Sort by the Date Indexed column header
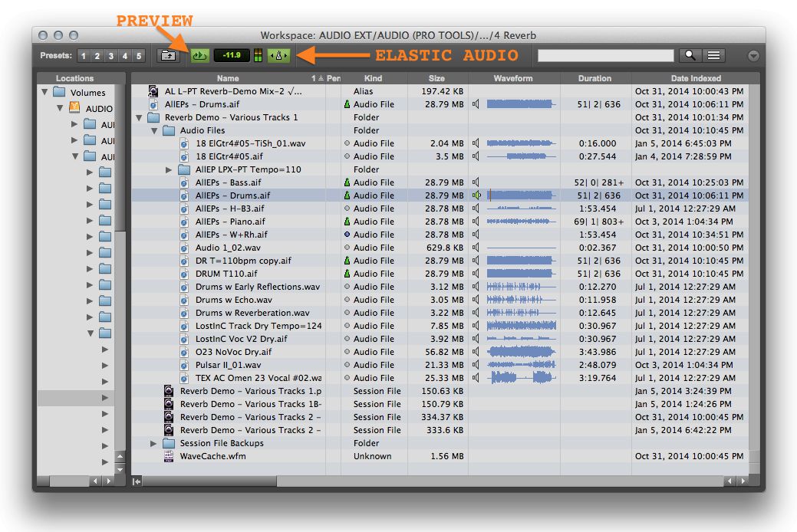The image size is (797, 532). (x=695, y=78)
